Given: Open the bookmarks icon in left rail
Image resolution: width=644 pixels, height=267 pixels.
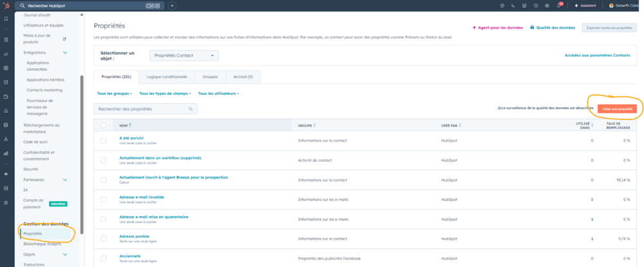Looking at the screenshot, I should (x=6, y=19).
